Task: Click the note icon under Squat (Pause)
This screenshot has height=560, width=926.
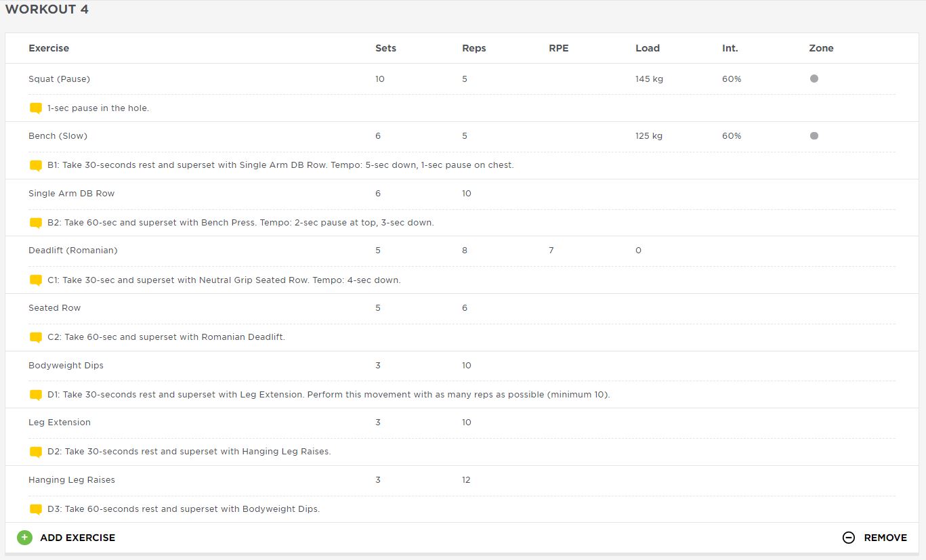Action: pos(36,108)
